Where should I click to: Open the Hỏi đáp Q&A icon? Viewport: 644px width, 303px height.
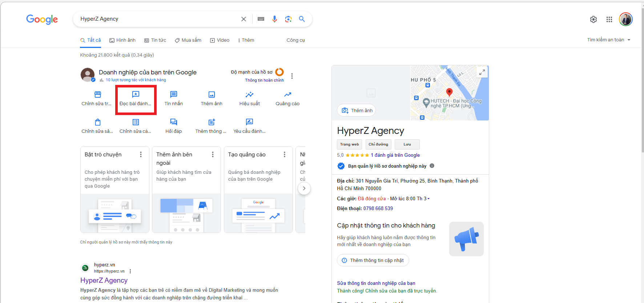pos(173,122)
